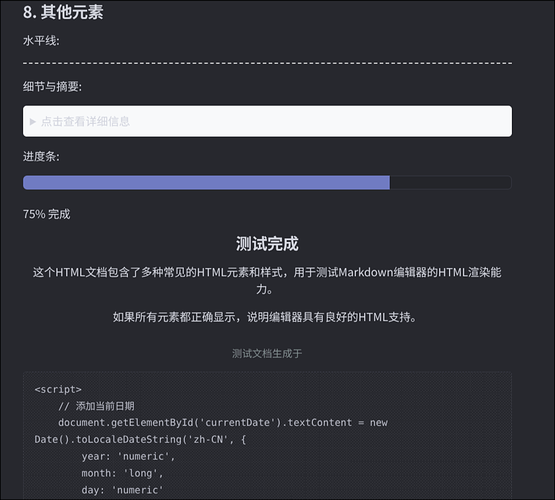Click the document.getElementById code line

[223, 423]
